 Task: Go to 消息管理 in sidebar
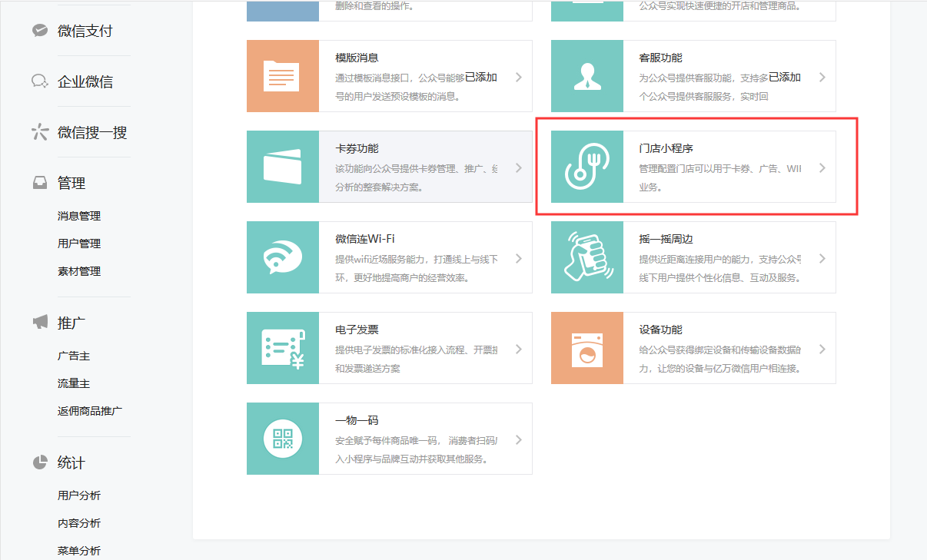(79, 216)
